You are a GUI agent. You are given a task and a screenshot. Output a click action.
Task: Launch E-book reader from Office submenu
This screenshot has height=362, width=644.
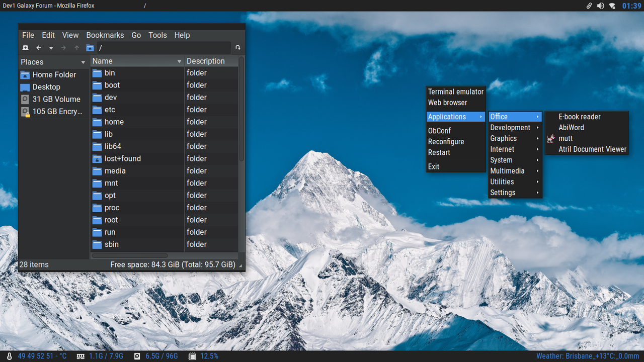click(x=587, y=117)
